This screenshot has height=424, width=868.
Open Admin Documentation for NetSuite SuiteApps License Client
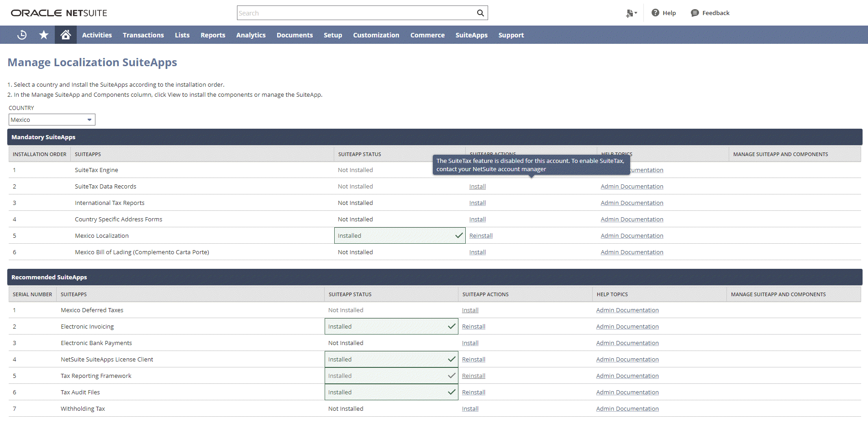point(627,359)
